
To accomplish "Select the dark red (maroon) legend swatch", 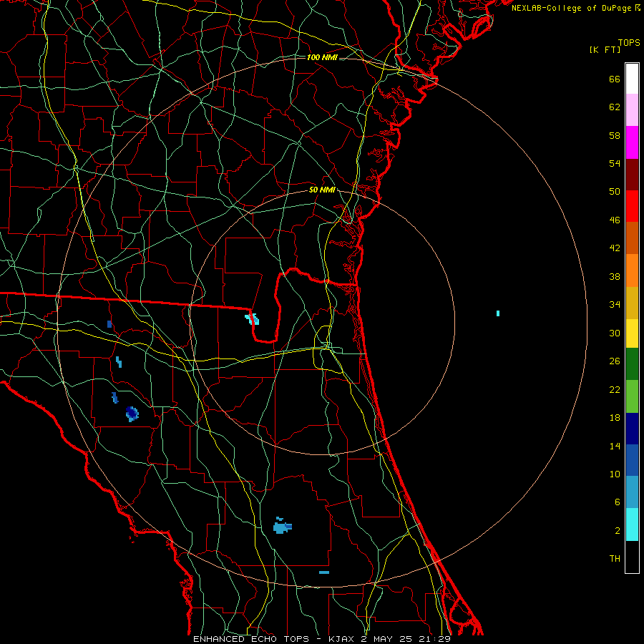I will [x=632, y=174].
